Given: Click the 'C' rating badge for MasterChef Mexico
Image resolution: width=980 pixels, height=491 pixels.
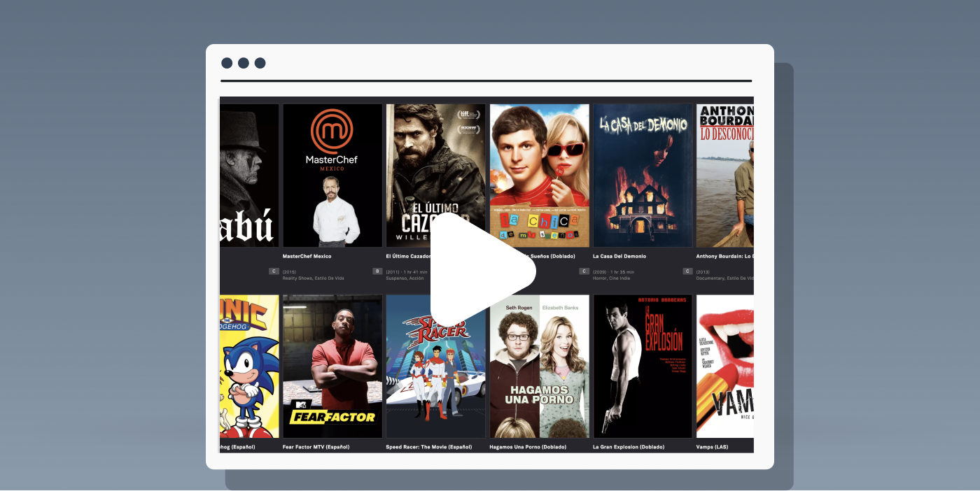Looking at the screenshot, I should click(274, 271).
